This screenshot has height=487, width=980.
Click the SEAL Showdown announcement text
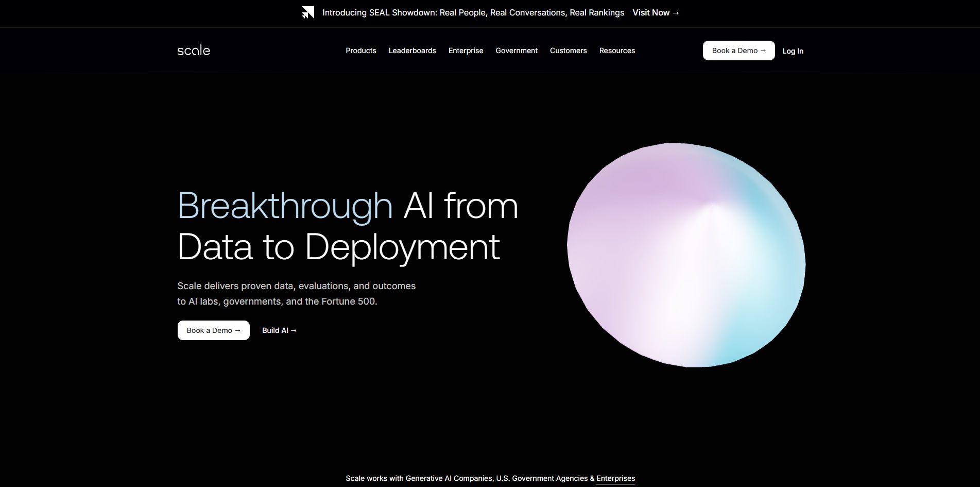(473, 13)
